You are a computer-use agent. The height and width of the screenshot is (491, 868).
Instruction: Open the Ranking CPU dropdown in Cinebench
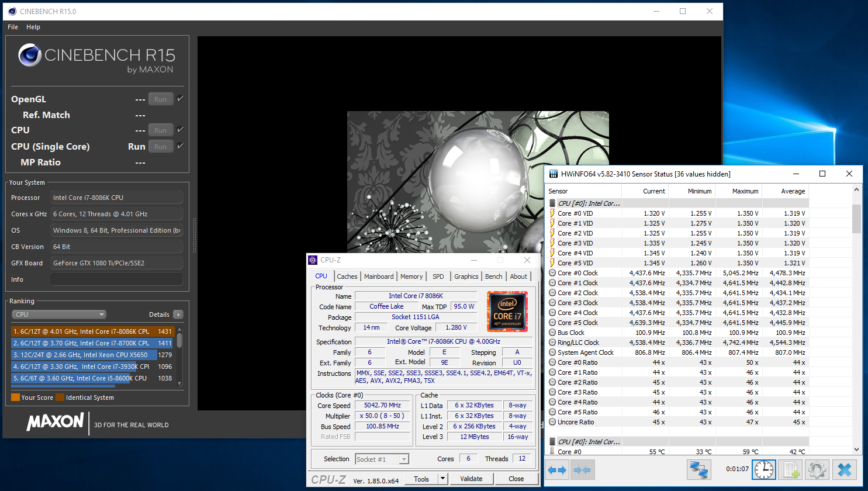coord(59,314)
